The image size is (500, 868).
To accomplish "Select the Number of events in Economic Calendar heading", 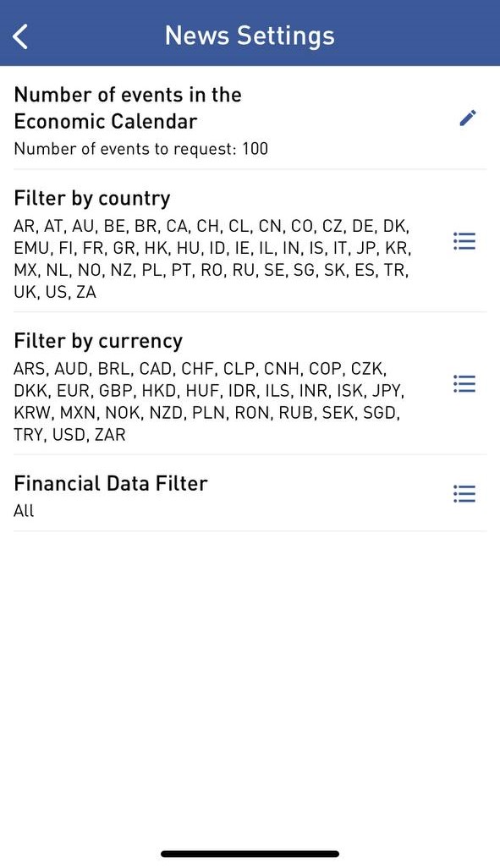I will [128, 108].
